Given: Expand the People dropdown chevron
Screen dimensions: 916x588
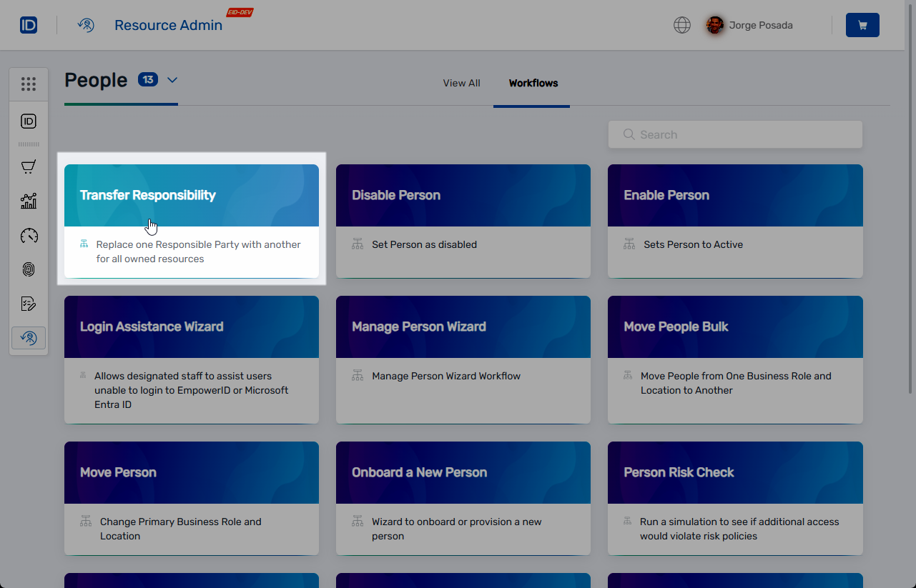Looking at the screenshot, I should pos(172,80).
